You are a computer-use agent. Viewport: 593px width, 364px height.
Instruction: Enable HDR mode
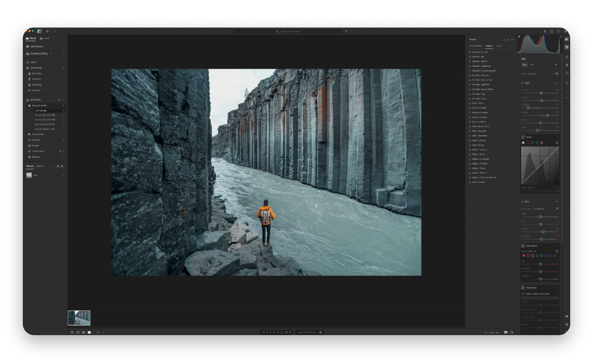[556, 65]
